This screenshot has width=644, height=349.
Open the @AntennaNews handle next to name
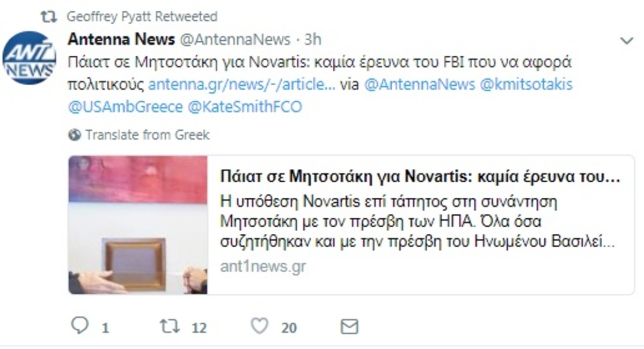coord(235,40)
